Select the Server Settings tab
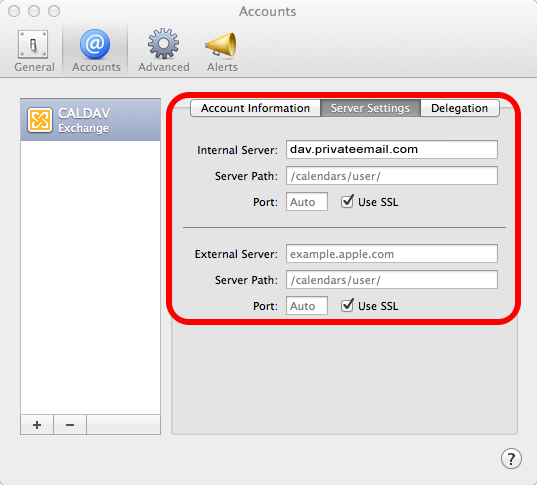 point(370,108)
